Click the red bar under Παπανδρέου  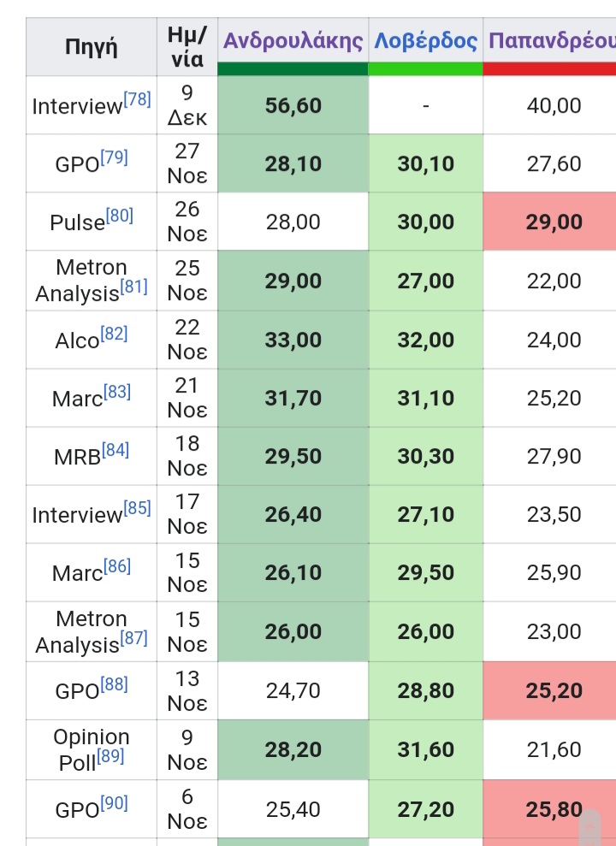[x=549, y=68]
